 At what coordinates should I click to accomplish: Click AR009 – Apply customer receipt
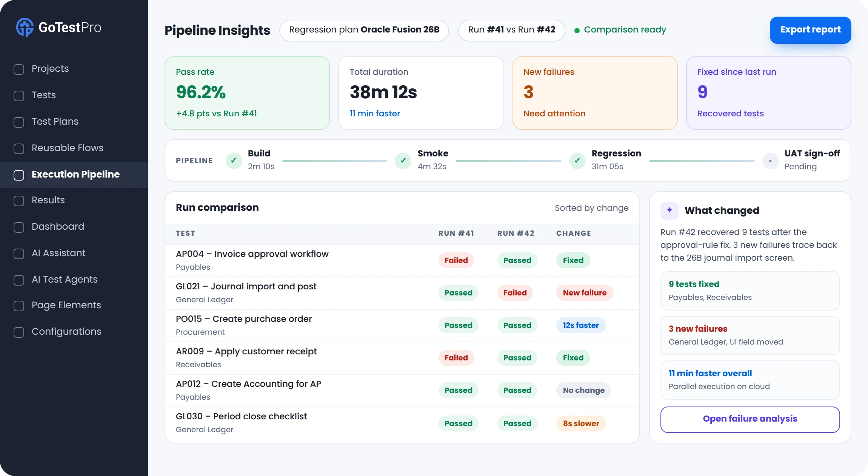(x=246, y=351)
